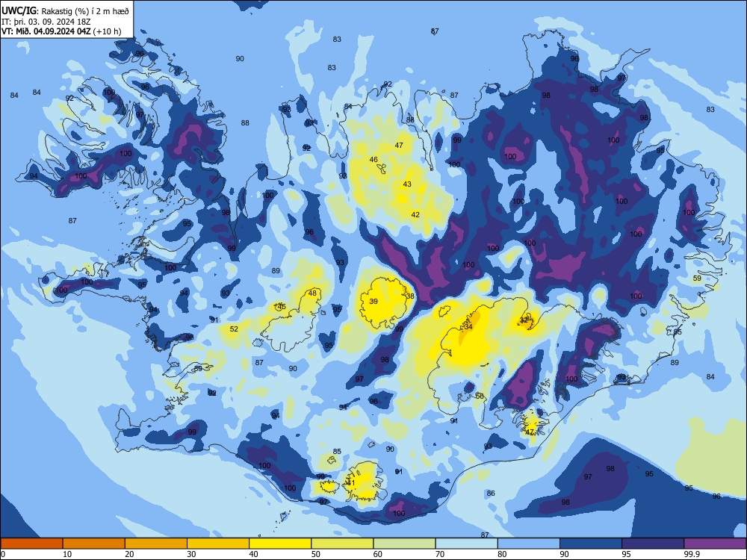Click the value 41 on the southern glacier
Image resolution: width=747 pixels, height=560 pixels.
pyautogui.click(x=352, y=483)
